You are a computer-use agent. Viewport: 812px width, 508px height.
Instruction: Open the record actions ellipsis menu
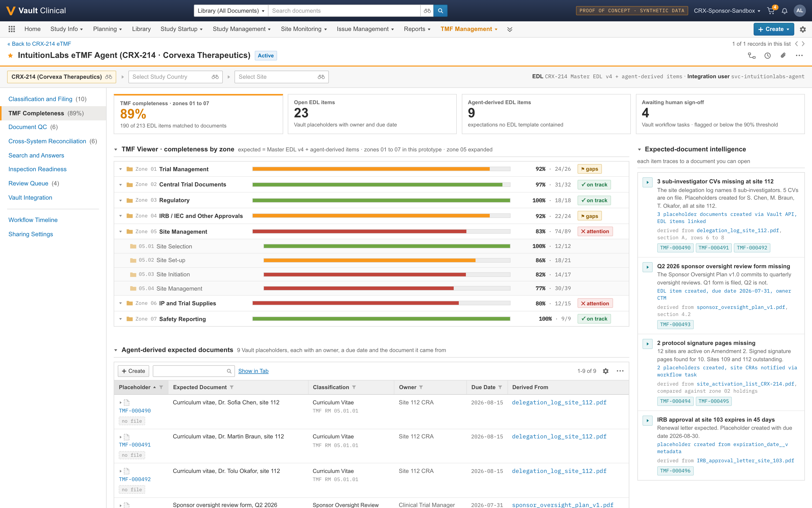click(x=799, y=55)
